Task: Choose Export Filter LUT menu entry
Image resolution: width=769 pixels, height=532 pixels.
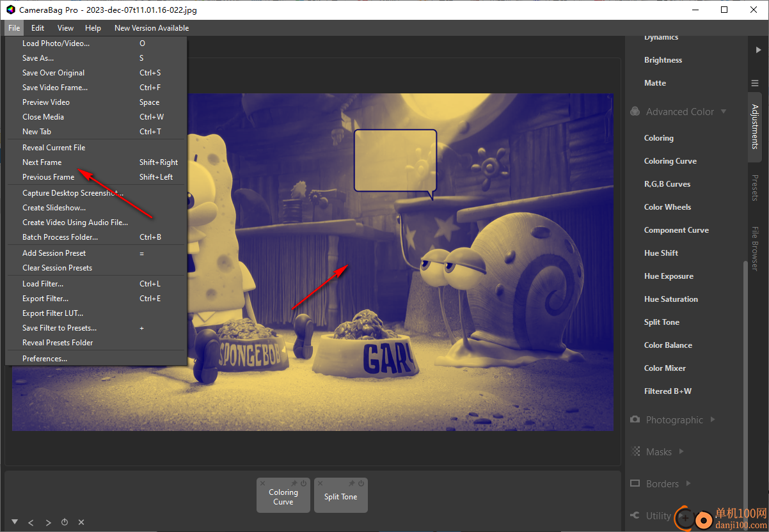Action: pyautogui.click(x=96, y=313)
